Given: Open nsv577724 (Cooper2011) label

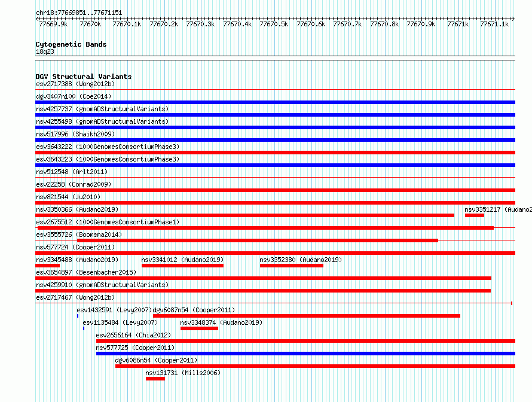Looking at the screenshot, I should [x=75, y=247].
